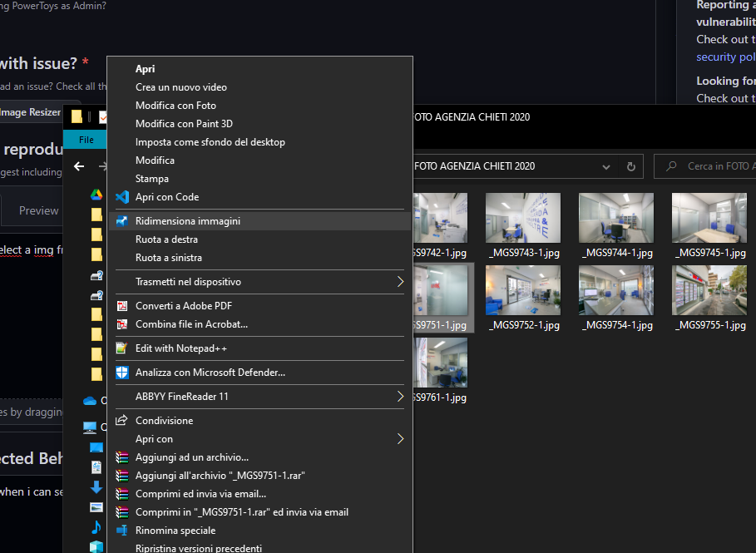
Task: Go back with Explorer's back arrow
Action: [x=79, y=166]
